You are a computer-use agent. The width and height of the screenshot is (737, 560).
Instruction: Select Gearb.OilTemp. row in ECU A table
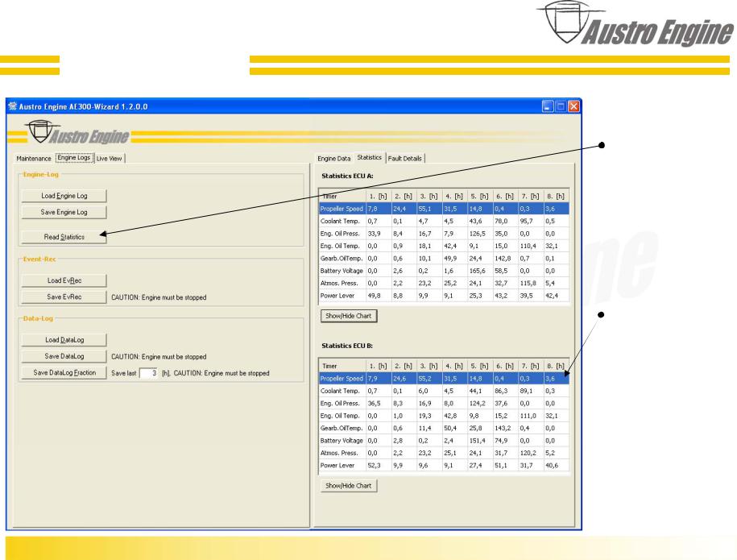pyautogui.click(x=444, y=259)
